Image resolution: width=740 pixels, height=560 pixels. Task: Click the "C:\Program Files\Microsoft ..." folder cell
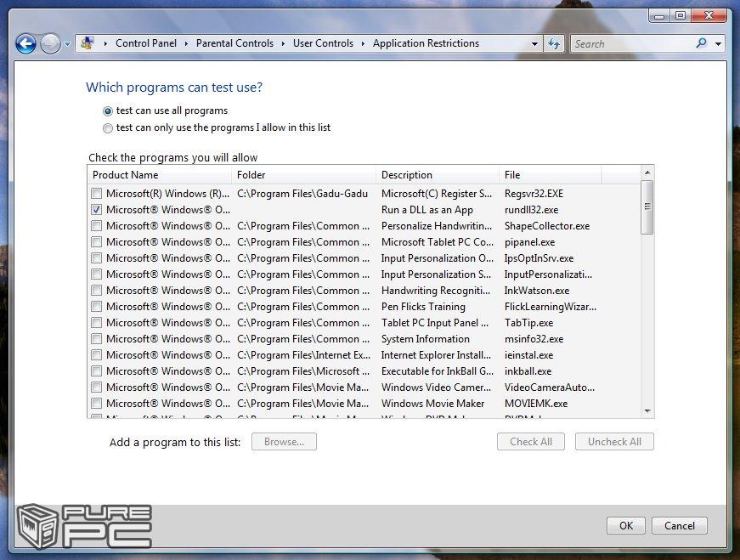(303, 371)
